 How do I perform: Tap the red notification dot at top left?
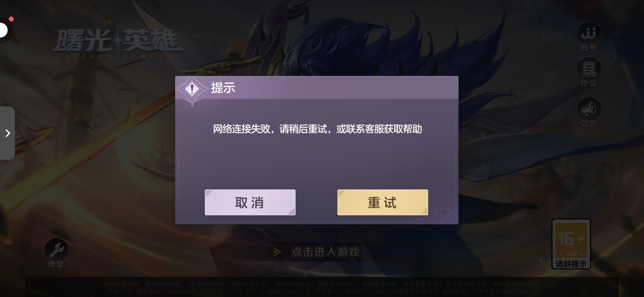(11, 19)
